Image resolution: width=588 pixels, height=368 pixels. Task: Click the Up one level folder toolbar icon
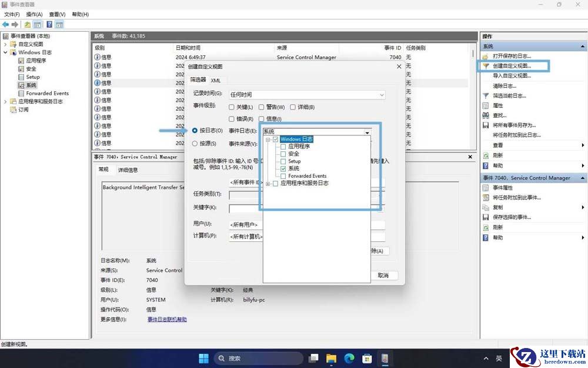click(28, 24)
